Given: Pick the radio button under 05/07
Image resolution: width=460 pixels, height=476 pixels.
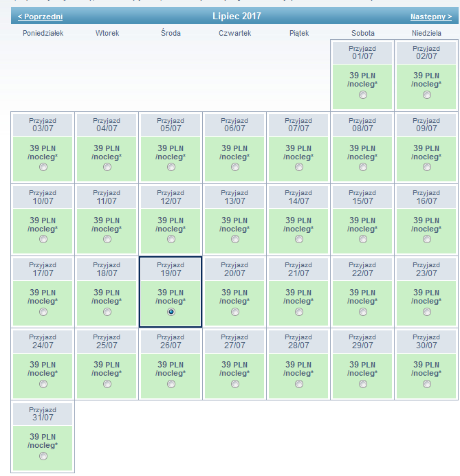Looking at the screenshot, I should (x=171, y=167).
